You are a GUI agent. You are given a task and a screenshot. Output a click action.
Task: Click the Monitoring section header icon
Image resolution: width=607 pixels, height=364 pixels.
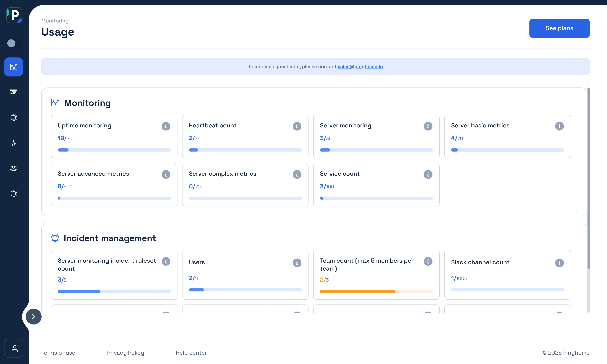point(55,103)
